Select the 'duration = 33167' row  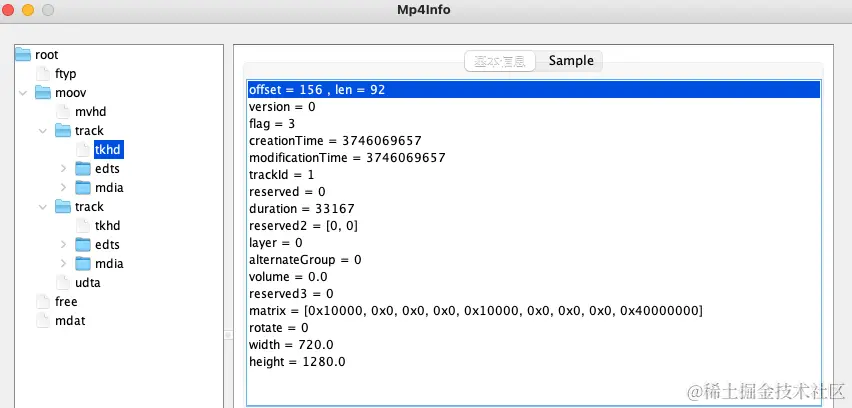[534, 209]
